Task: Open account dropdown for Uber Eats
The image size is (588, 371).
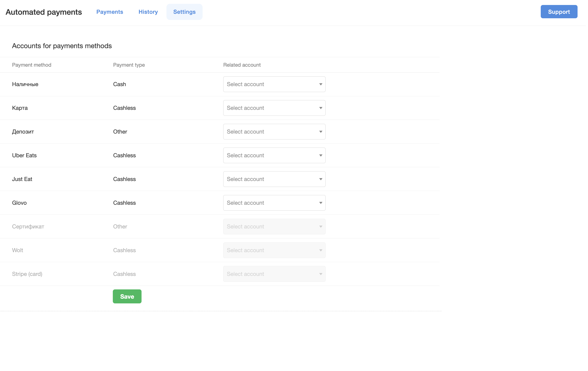Action: tap(274, 155)
